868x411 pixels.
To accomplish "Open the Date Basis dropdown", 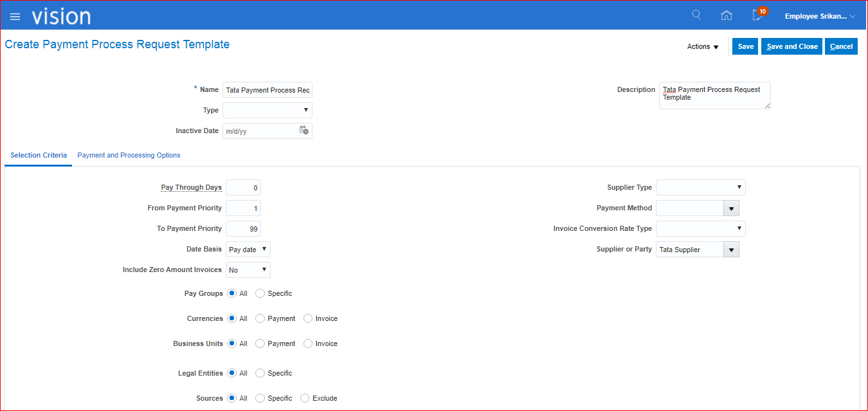I will tap(248, 250).
